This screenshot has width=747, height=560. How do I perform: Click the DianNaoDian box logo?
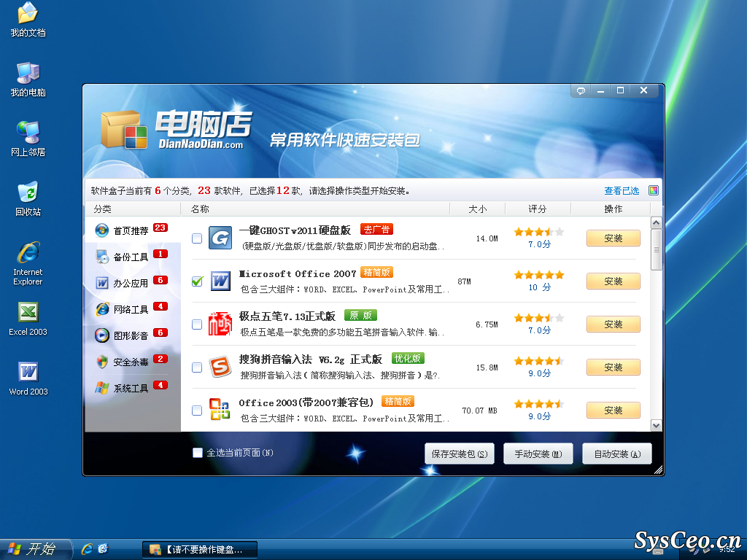tap(123, 130)
